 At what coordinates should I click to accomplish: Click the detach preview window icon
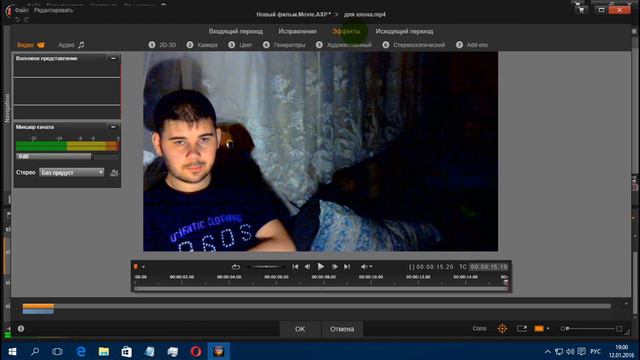pyautogui.click(x=522, y=329)
